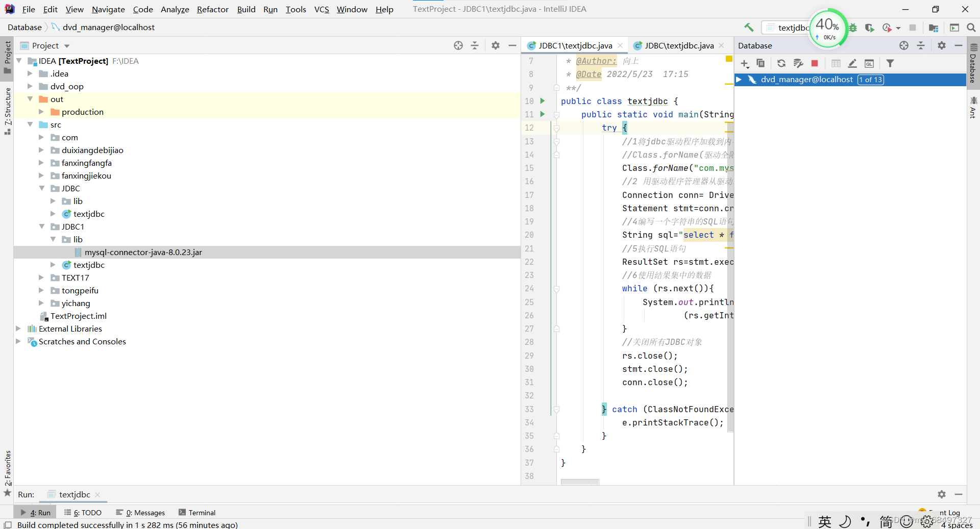Open the TODO tool window

coord(83,513)
